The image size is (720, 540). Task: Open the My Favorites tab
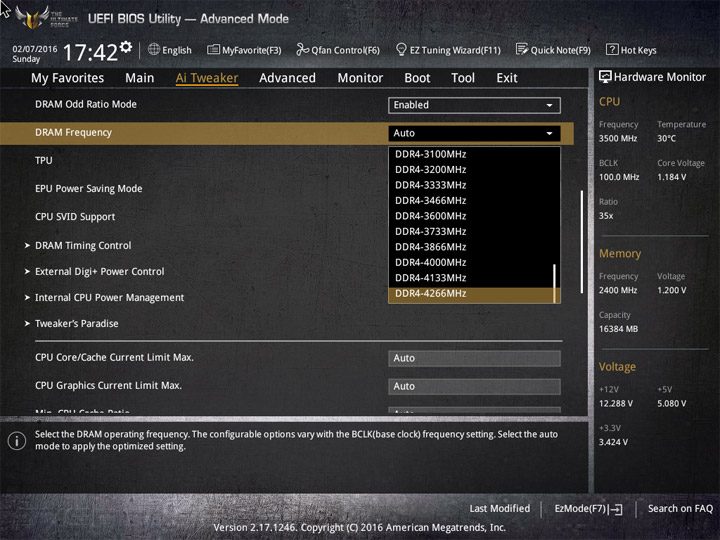pos(68,78)
